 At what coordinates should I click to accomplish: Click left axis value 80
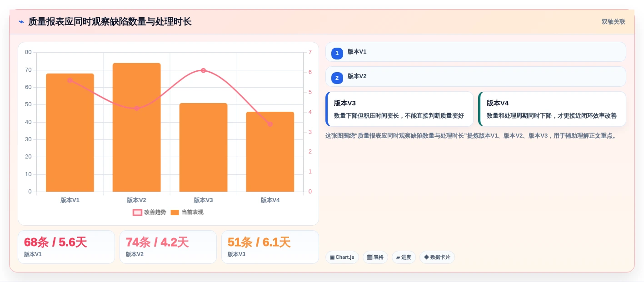click(x=28, y=52)
